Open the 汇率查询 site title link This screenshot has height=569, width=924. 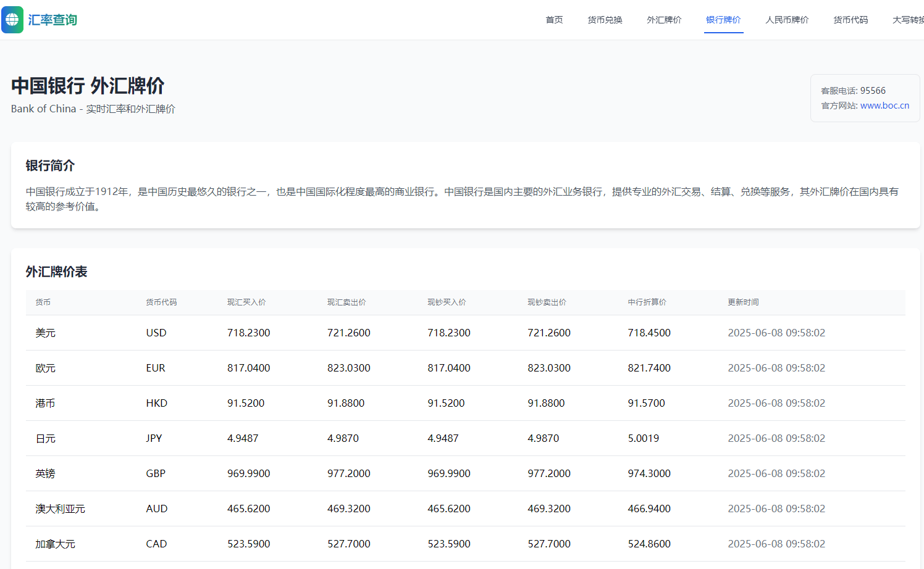(x=52, y=20)
